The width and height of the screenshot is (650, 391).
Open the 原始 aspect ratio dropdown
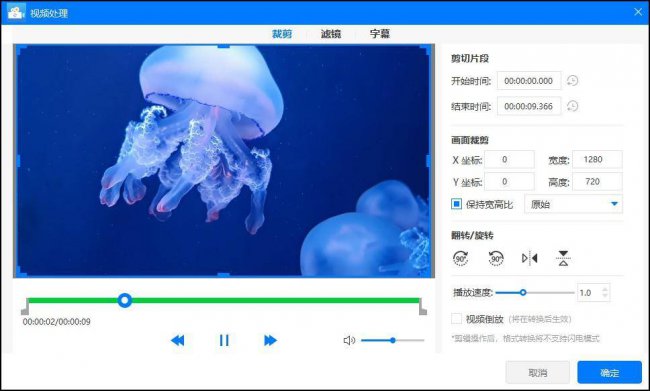click(x=573, y=204)
